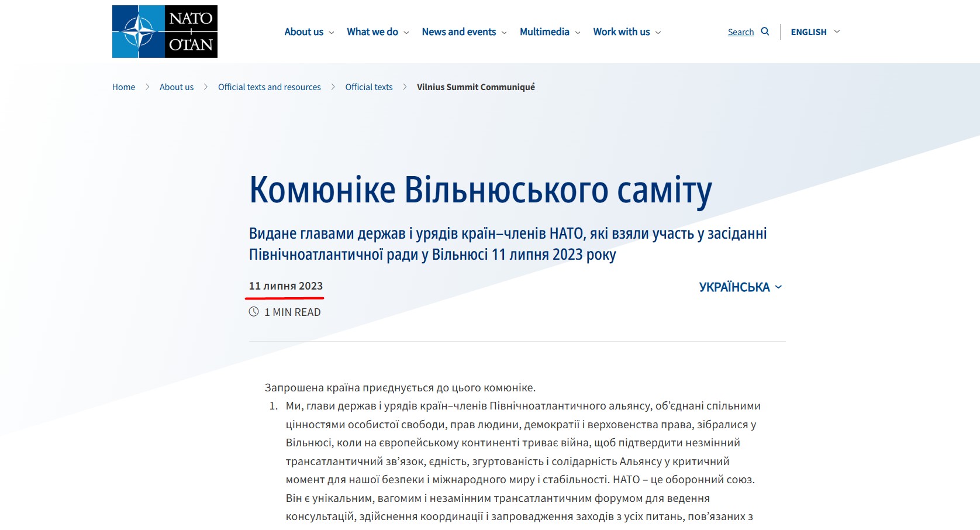Open the About us menu
The height and width of the screenshot is (530, 980).
(x=309, y=32)
